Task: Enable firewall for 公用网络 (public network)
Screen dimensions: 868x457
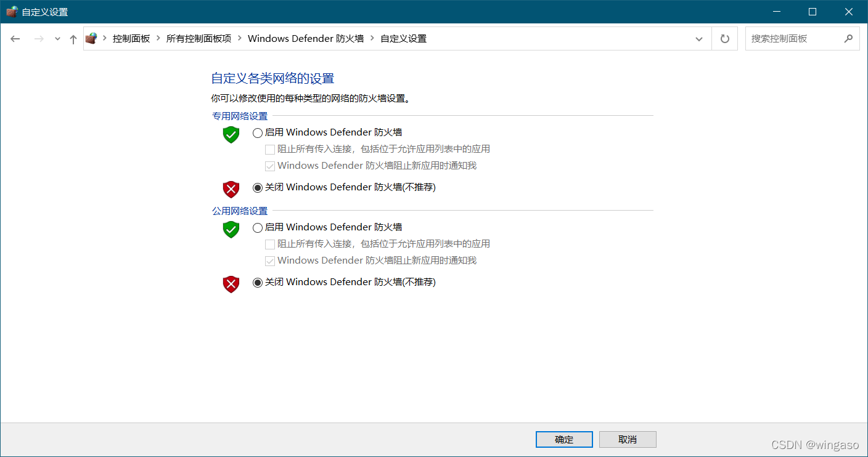Action: point(258,227)
